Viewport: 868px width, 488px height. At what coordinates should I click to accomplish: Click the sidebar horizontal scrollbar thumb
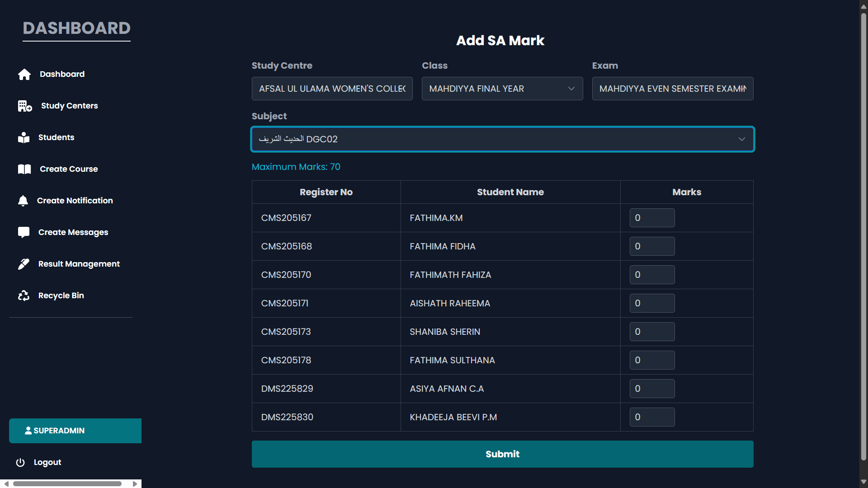click(x=67, y=483)
